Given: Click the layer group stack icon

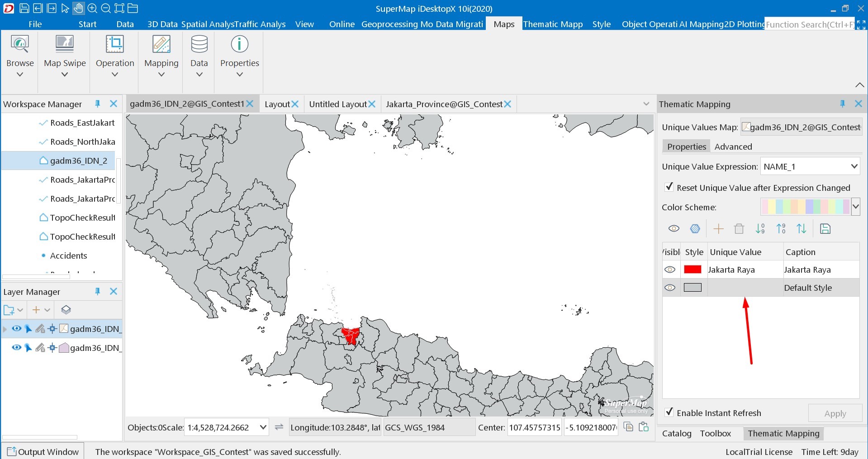Looking at the screenshot, I should coord(66,310).
